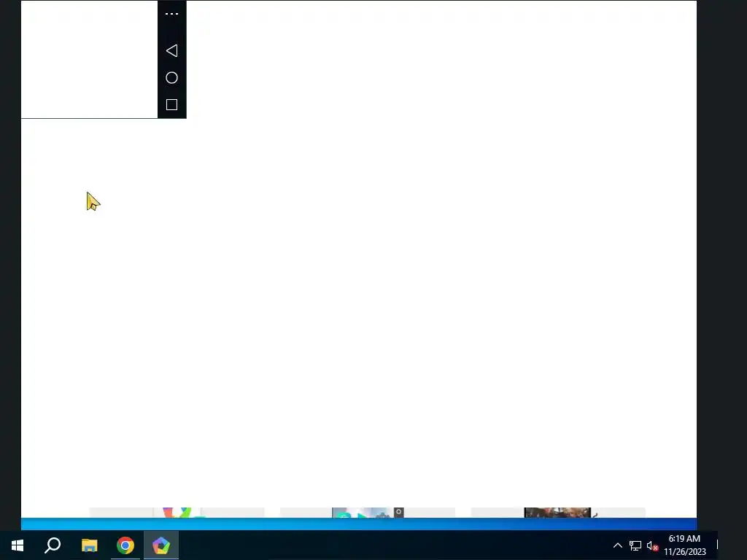Open the network status tray icon

[x=635, y=545]
